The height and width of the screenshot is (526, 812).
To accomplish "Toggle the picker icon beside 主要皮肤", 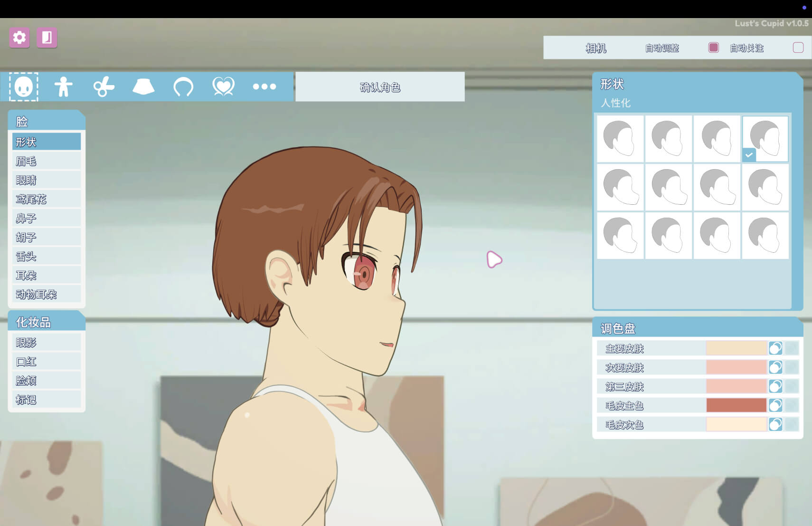I will click(775, 348).
